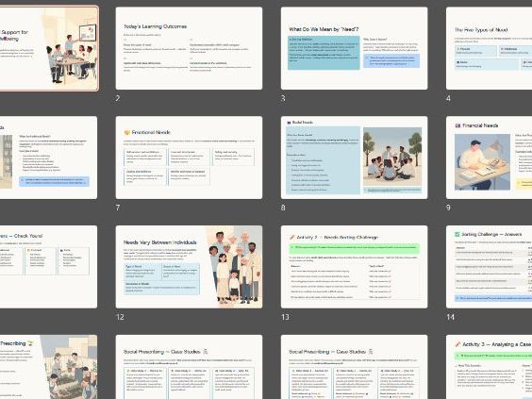Click the slide number 3 label
The image size is (532, 399).
pyautogui.click(x=283, y=98)
